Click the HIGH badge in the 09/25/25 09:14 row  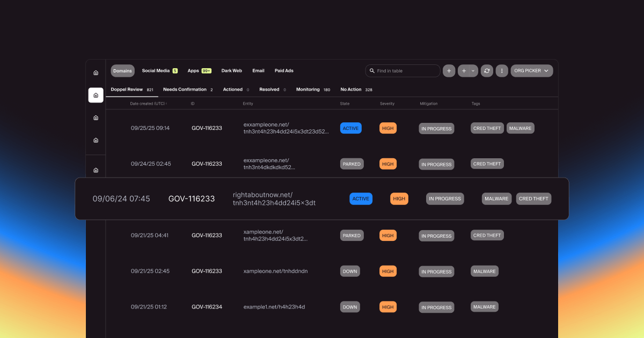[388, 128]
